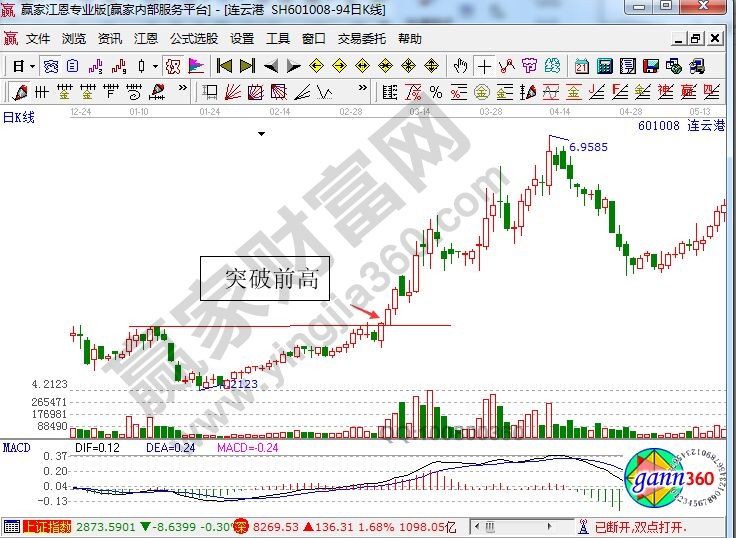Select the 突破前高 annotation text box
736x538 pixels.
click(x=264, y=279)
